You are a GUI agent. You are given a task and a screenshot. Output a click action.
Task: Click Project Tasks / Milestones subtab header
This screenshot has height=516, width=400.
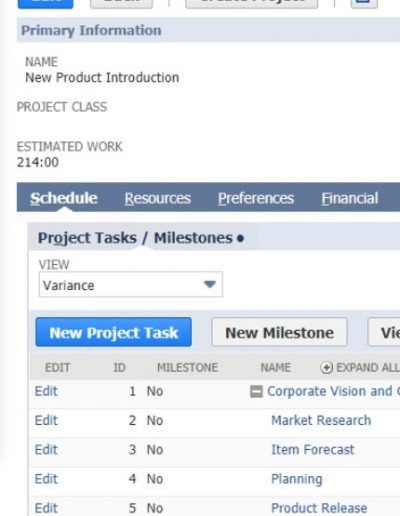pos(141,238)
